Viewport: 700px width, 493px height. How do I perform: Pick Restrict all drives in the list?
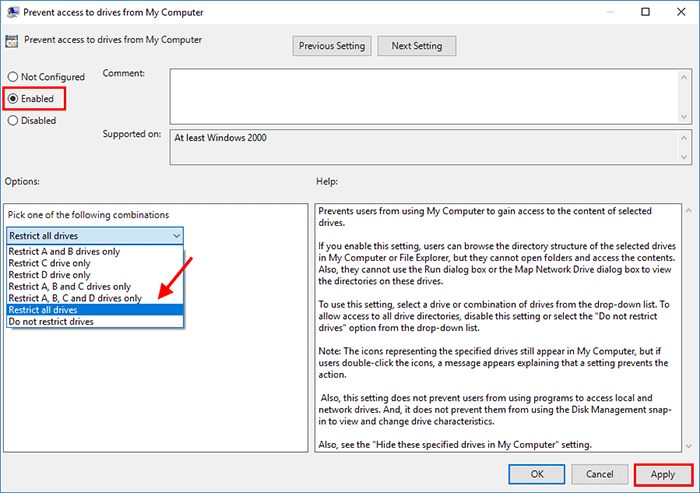pos(95,309)
